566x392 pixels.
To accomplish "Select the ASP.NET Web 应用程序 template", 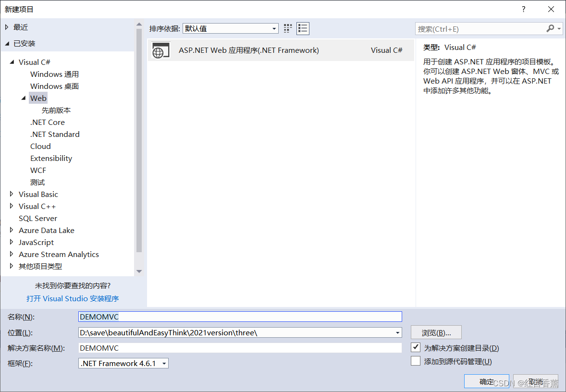I will tap(281, 50).
